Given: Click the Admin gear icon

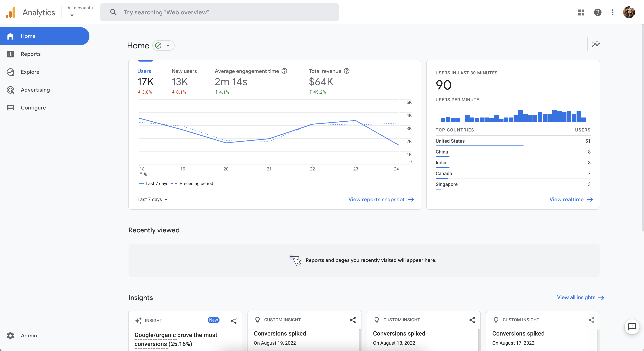Looking at the screenshot, I should tap(10, 336).
